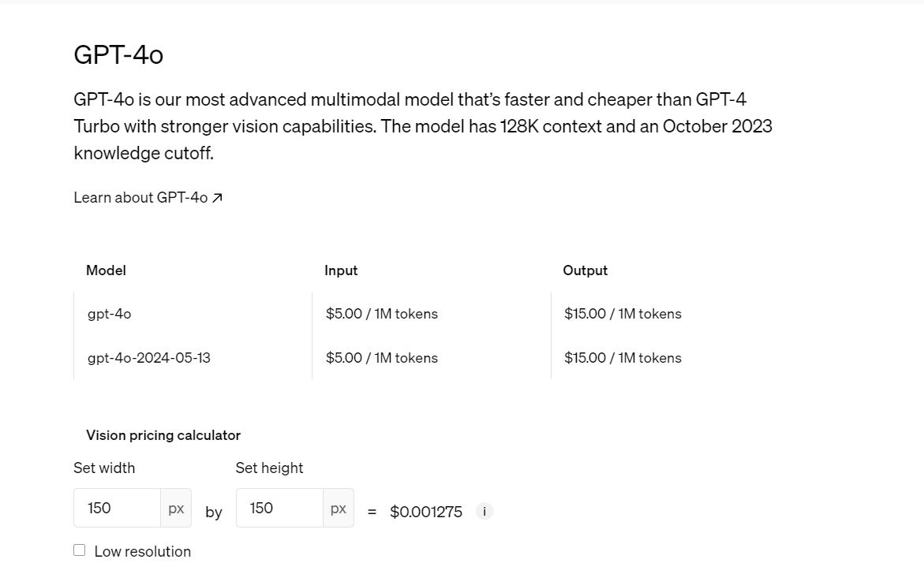This screenshot has width=924, height=574.
Task: Click the $5.00 input price for gpt-4o
Action: 381,314
